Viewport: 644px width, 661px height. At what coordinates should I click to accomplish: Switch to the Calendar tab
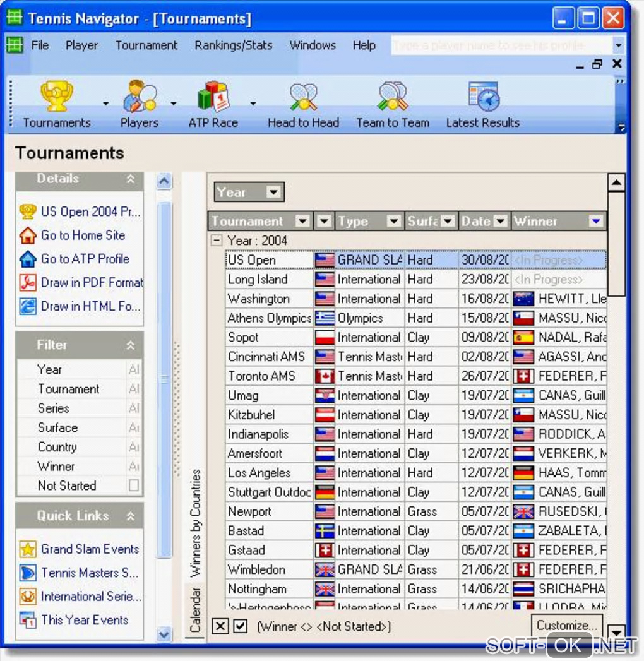(195, 610)
